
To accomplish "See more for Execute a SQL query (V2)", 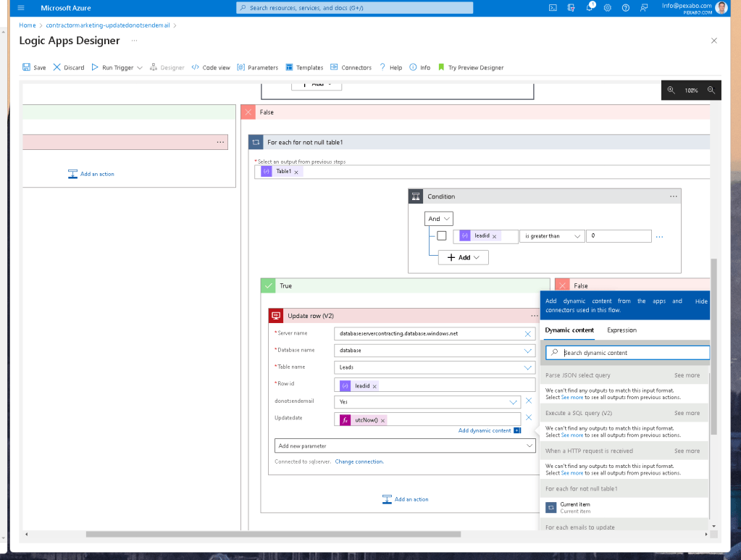I will pos(687,413).
